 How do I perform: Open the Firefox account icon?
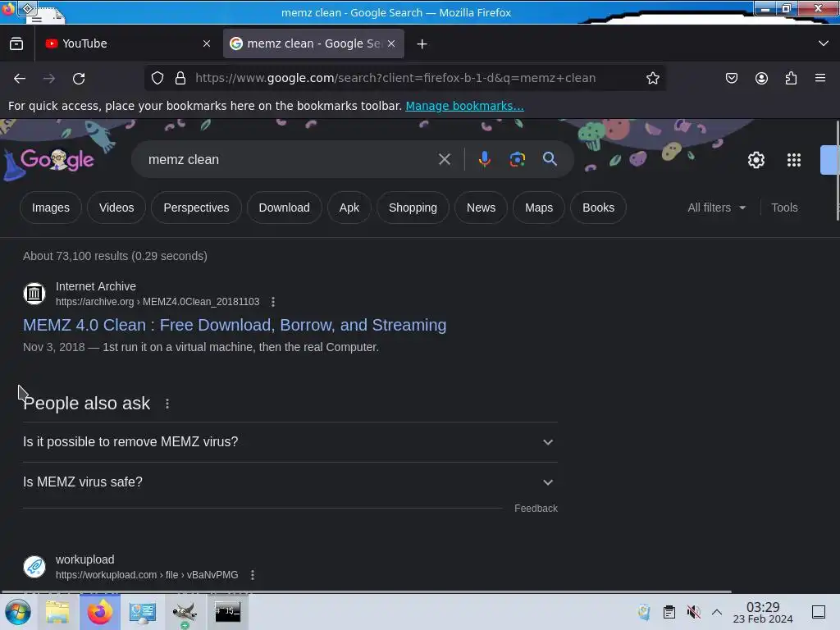[761, 78]
